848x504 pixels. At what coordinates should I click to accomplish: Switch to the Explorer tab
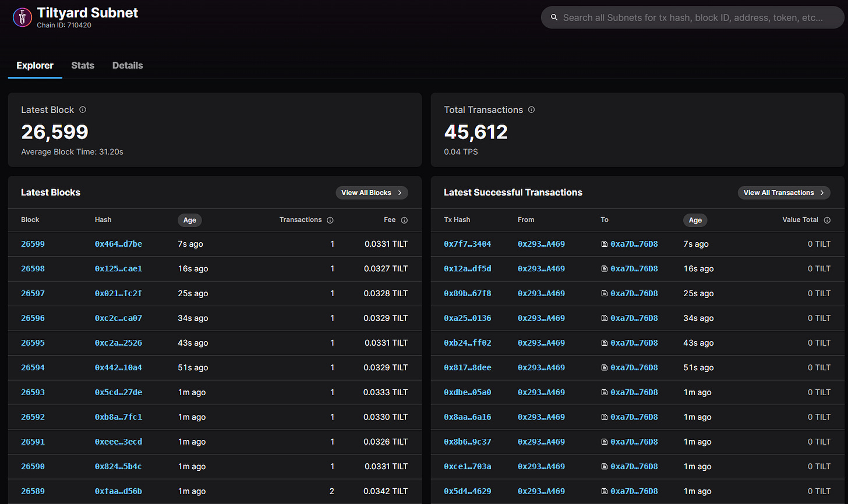(x=35, y=65)
